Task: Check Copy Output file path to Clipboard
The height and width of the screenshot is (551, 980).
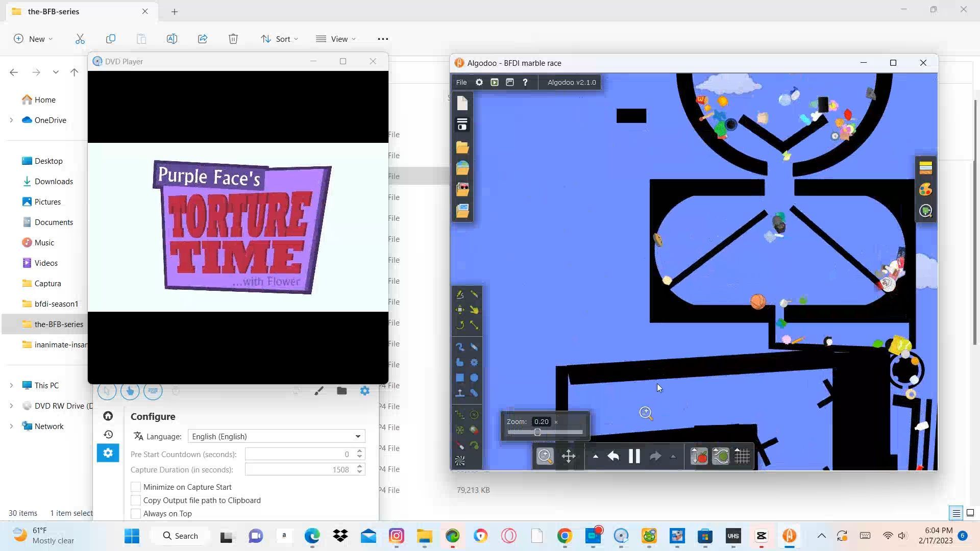Action: (x=136, y=500)
